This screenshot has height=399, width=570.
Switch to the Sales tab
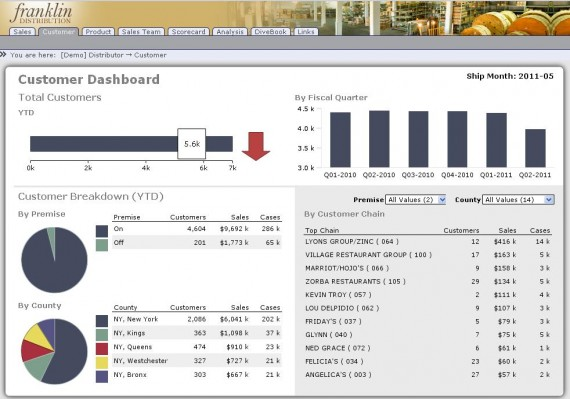22,32
